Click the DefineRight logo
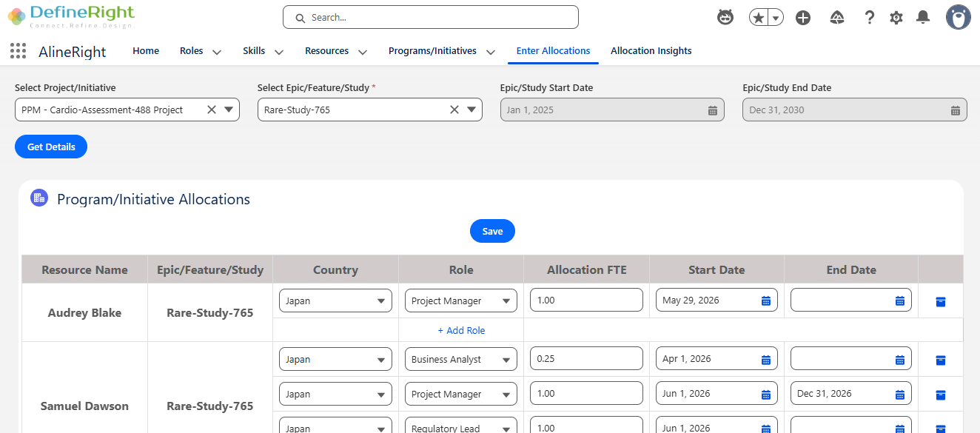 (71, 16)
